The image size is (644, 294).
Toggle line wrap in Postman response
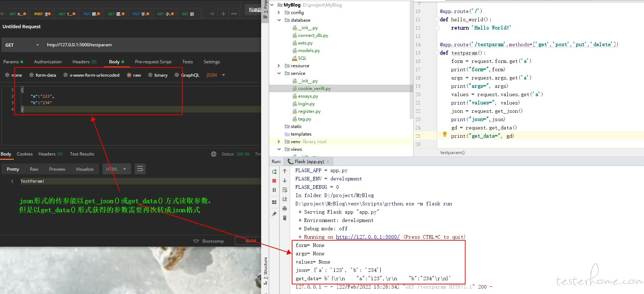pyautogui.click(x=140, y=169)
